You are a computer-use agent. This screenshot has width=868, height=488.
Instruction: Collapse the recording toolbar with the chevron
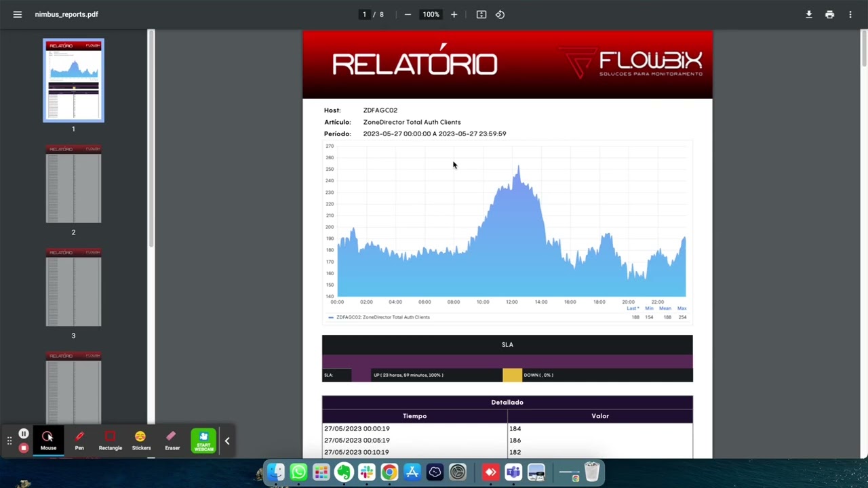(227, 441)
